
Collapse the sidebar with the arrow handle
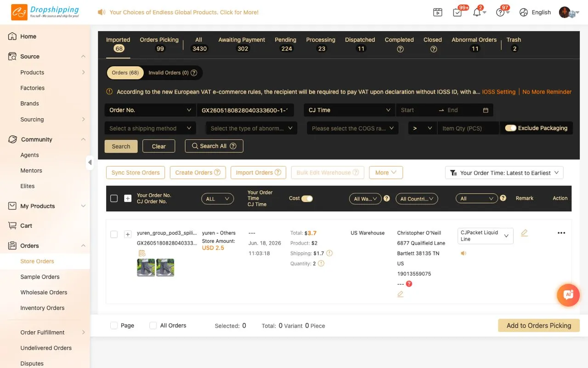(90, 162)
